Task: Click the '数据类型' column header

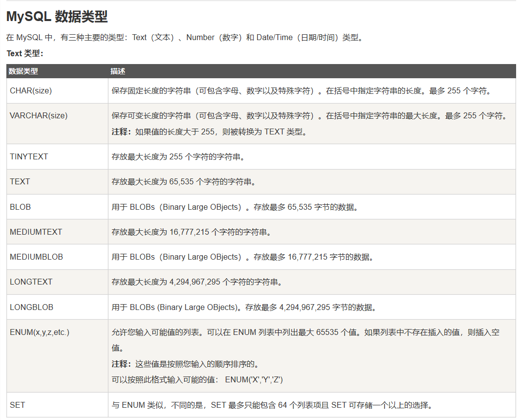Action: (23, 71)
